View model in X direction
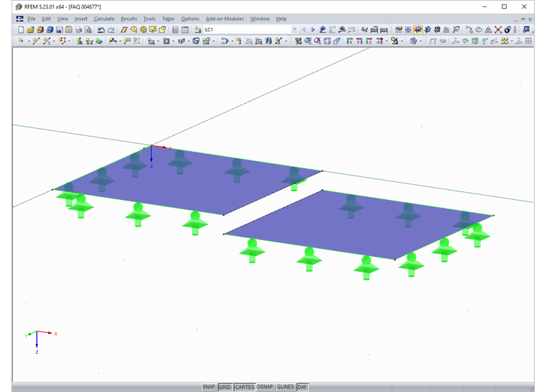This screenshot has width=547, height=392. click(x=350, y=41)
